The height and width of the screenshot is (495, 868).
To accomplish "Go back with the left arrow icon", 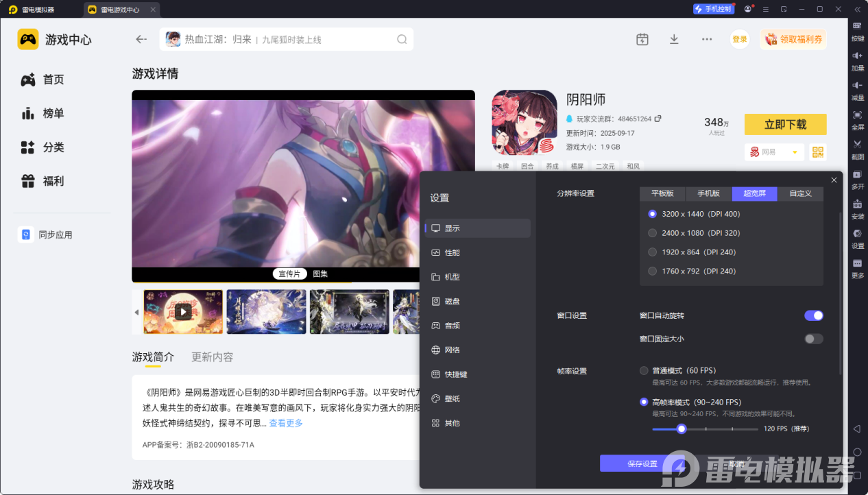I will 141,39.
